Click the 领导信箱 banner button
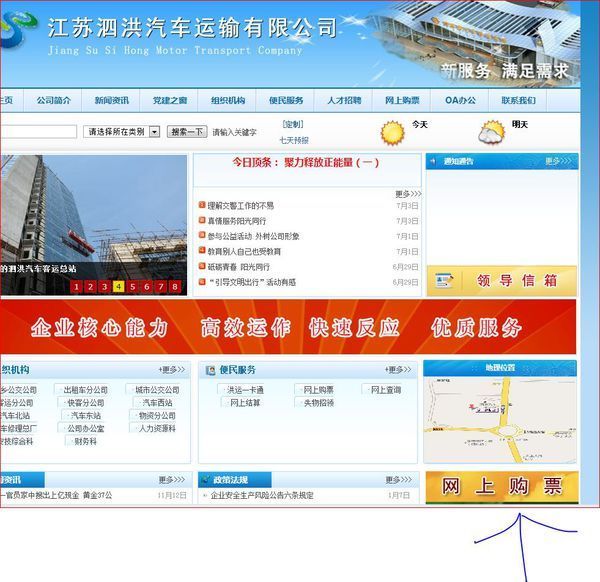600x582 pixels. coord(502,280)
